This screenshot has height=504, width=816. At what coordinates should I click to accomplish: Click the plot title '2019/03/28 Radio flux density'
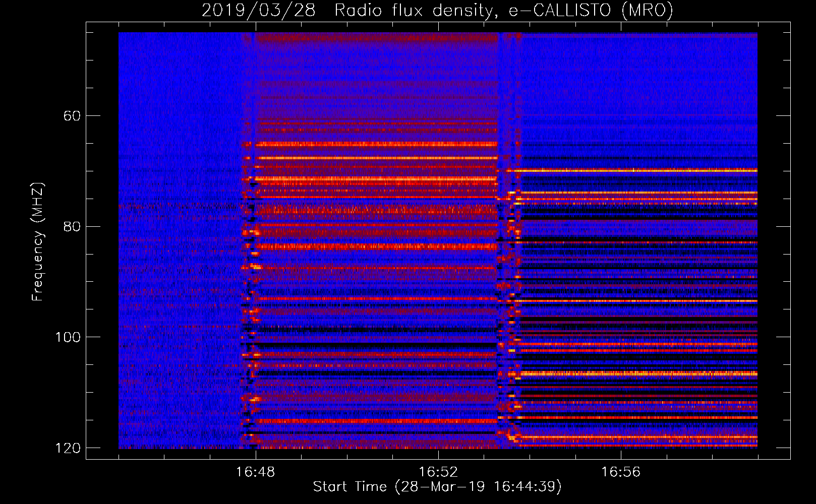pos(438,11)
